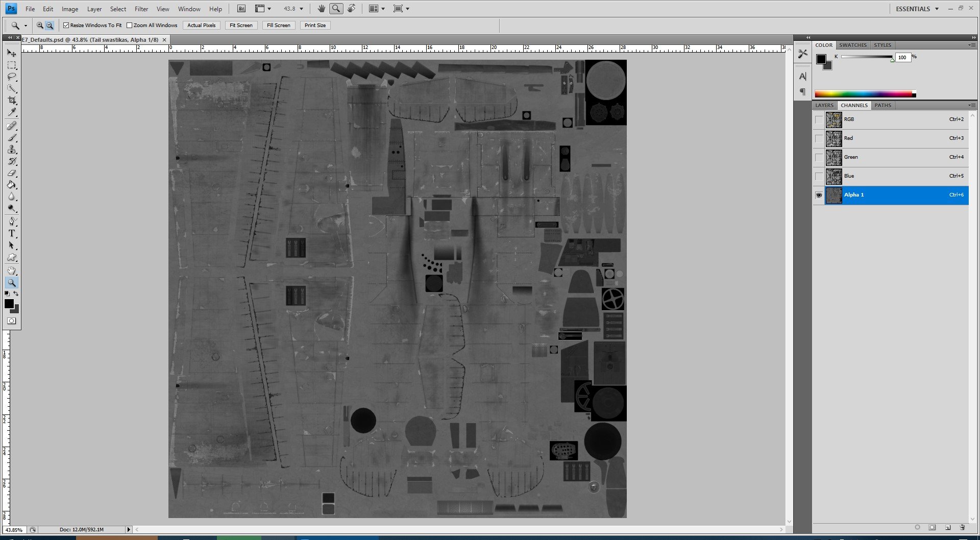The height and width of the screenshot is (540, 980).
Task: Switch to the Layers tab
Action: pos(824,106)
